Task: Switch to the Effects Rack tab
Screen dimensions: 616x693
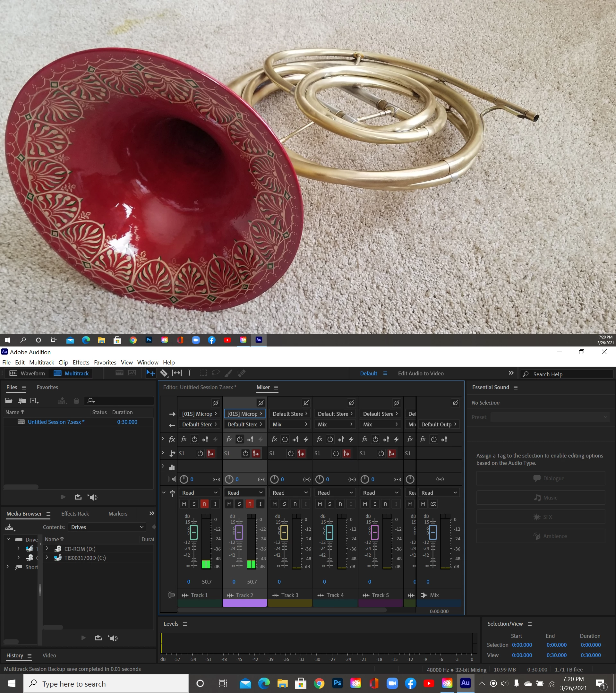Action: click(75, 514)
